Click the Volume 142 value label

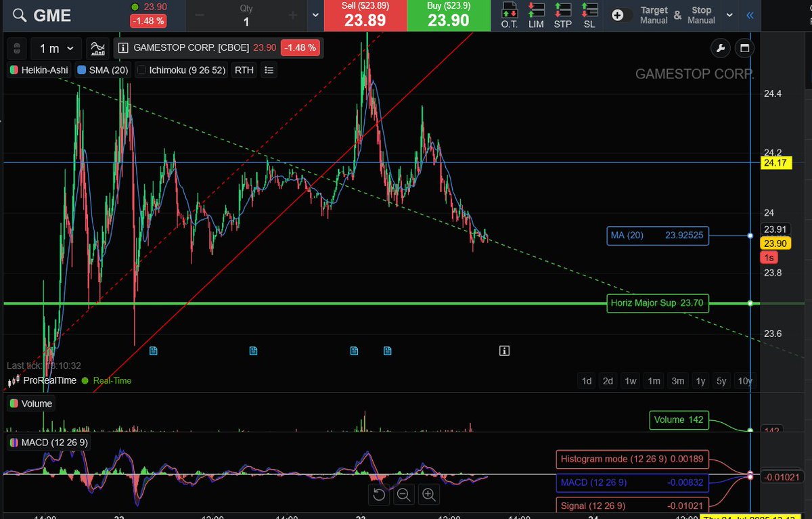pyautogui.click(x=679, y=420)
